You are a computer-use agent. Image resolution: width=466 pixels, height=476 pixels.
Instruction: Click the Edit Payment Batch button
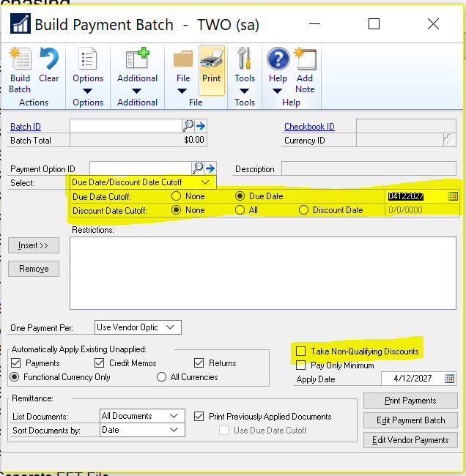pyautogui.click(x=410, y=420)
